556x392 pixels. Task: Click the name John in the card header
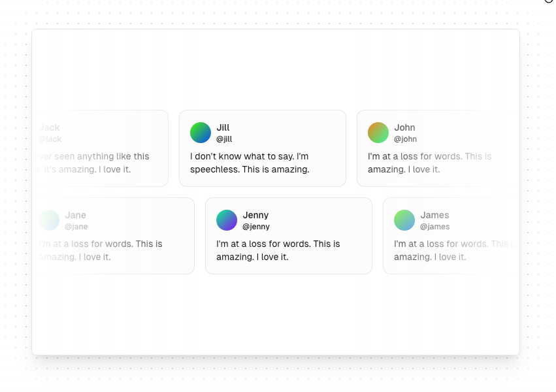point(404,127)
